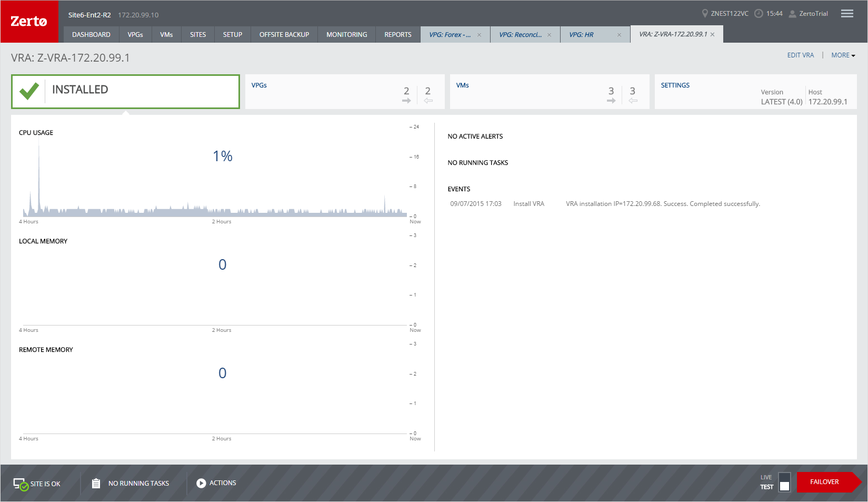The width and height of the screenshot is (868, 502).
Task: Click the 1% CPU usage value
Action: (x=223, y=156)
